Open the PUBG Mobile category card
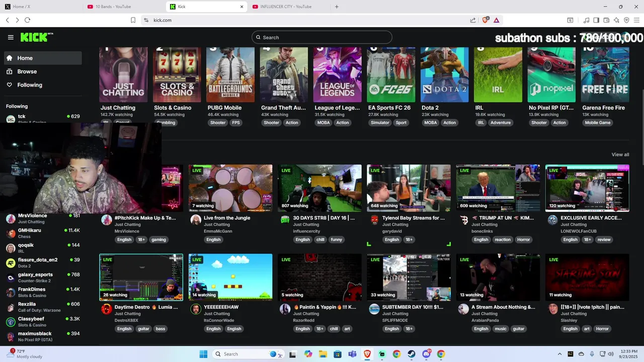The height and width of the screenshot is (362, 644). [x=230, y=75]
